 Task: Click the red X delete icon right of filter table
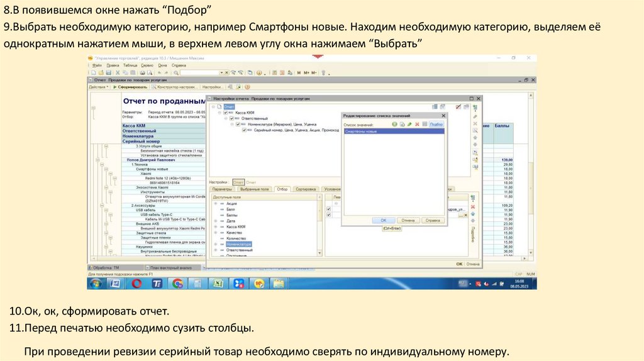coord(473,206)
